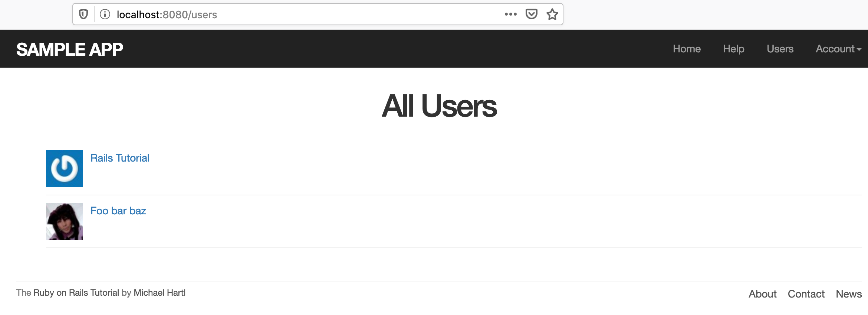Open the Help navbar item
The image size is (868, 315).
[733, 49]
